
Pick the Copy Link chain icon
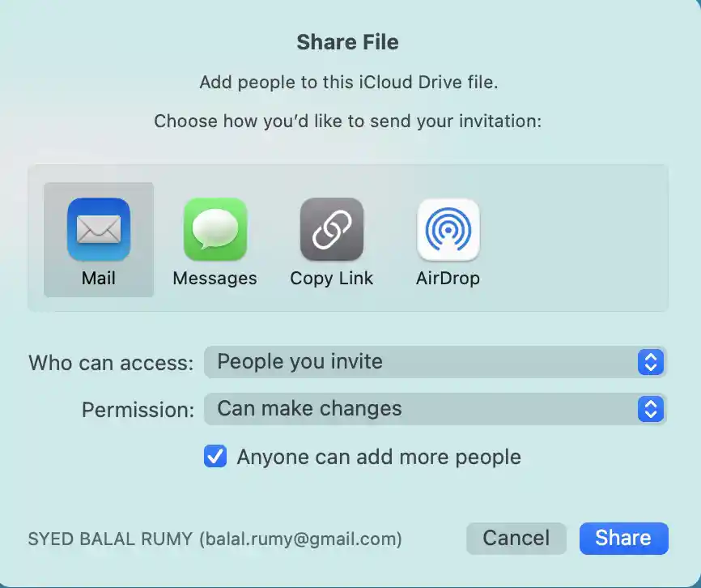[332, 229]
